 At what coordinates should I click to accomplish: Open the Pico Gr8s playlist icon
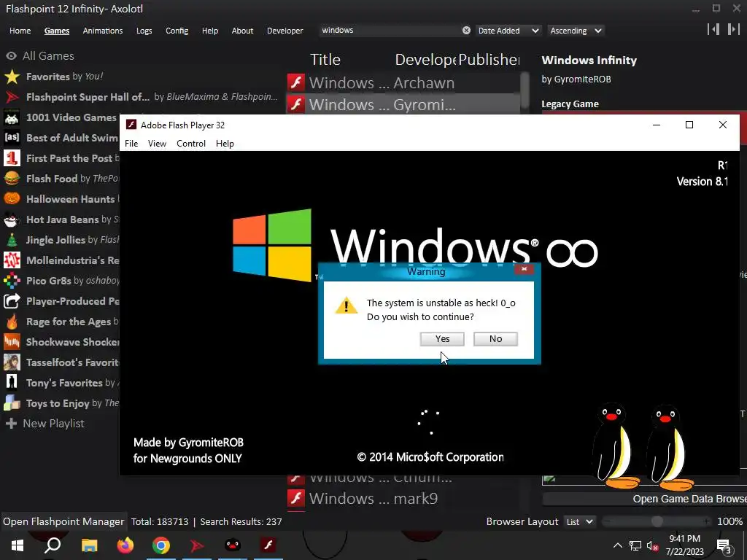pos(12,281)
